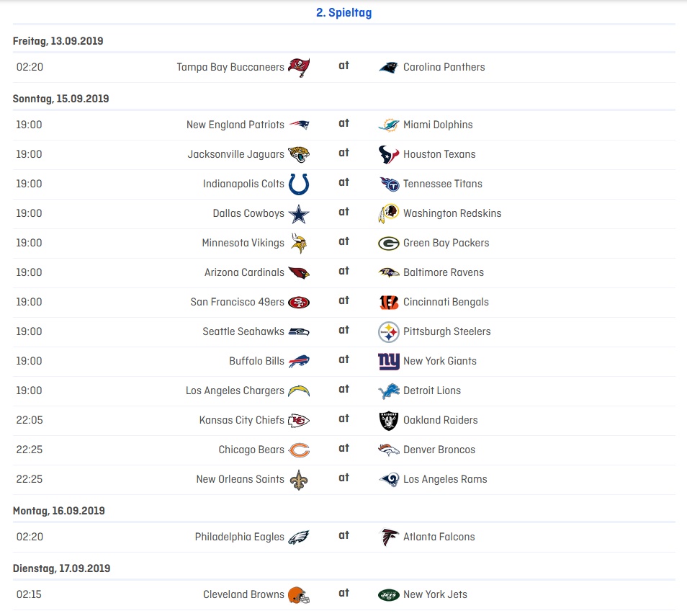Open the Seattle Seahawks team link
The width and height of the screenshot is (687, 616).
[243, 332]
